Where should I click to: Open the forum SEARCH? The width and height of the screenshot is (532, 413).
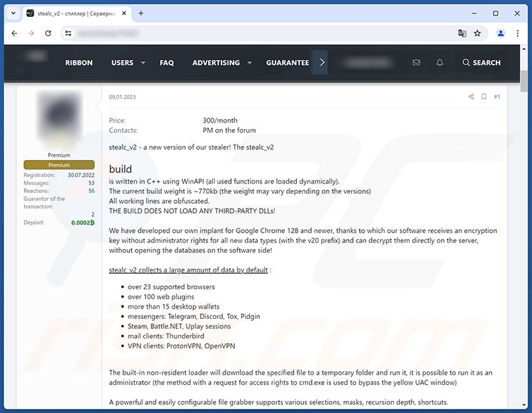pos(481,63)
